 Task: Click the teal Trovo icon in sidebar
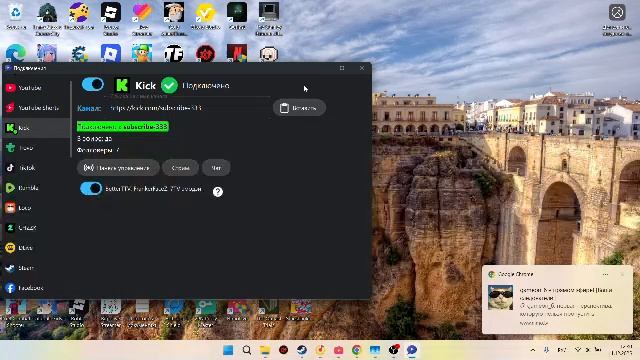tap(10, 148)
